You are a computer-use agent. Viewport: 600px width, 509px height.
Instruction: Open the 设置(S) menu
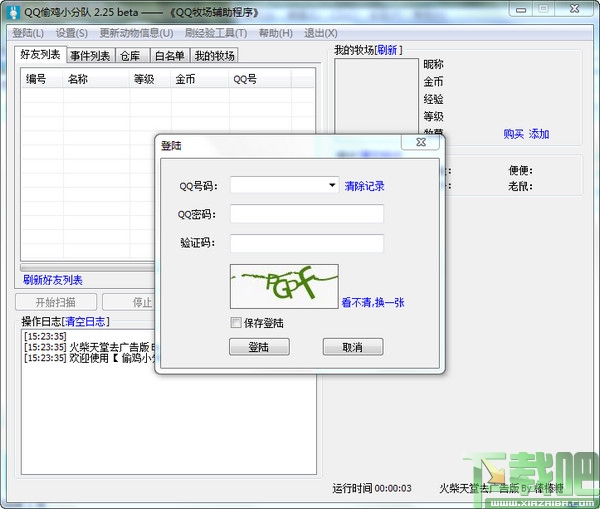[x=72, y=33]
